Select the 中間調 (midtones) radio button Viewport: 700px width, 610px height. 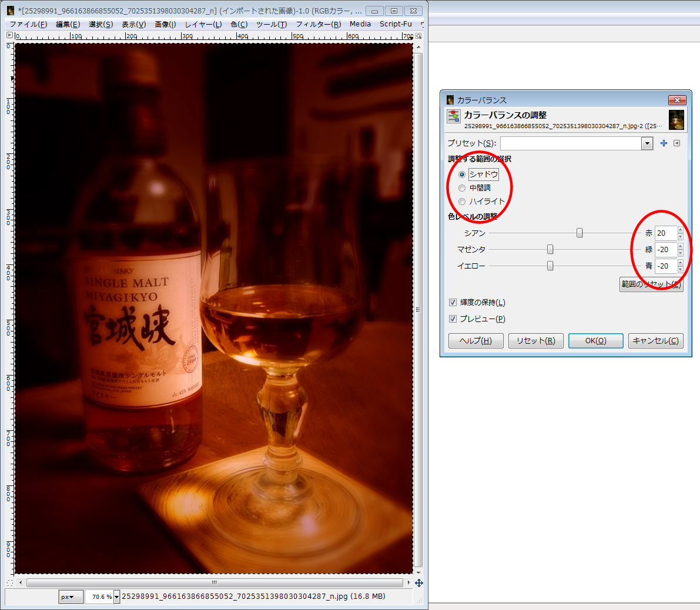462,188
